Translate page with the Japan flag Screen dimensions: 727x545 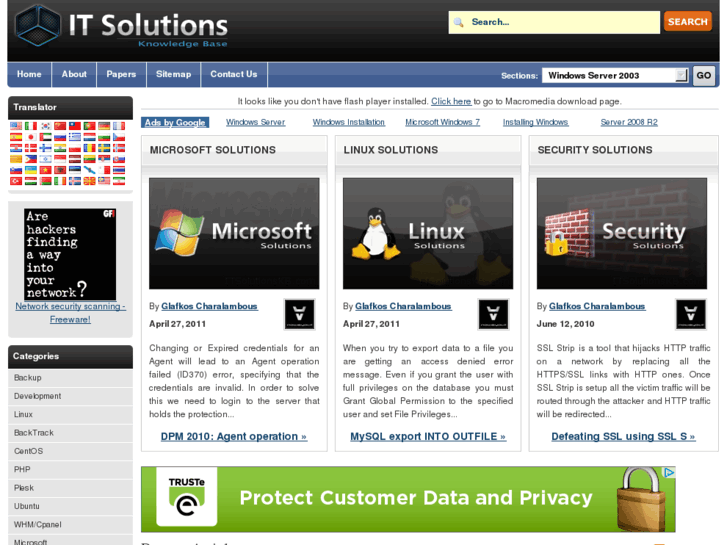[31, 137]
